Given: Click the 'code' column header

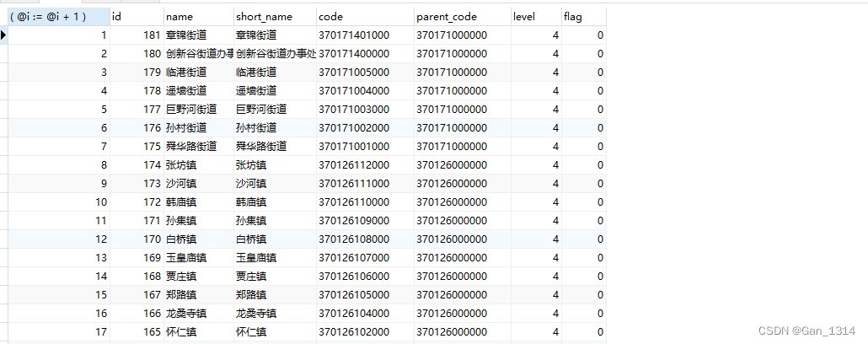Looking at the screenshot, I should click(x=366, y=17).
